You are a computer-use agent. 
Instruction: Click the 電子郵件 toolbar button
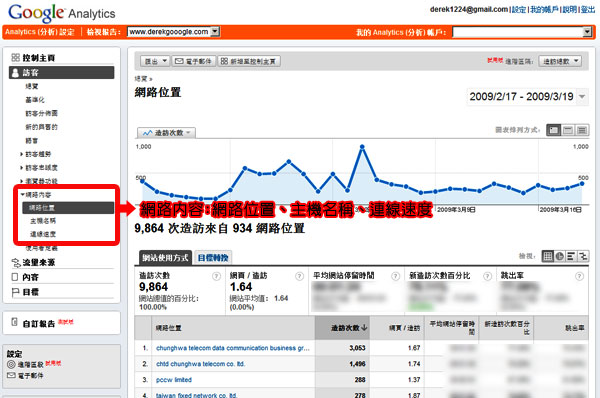click(x=194, y=61)
